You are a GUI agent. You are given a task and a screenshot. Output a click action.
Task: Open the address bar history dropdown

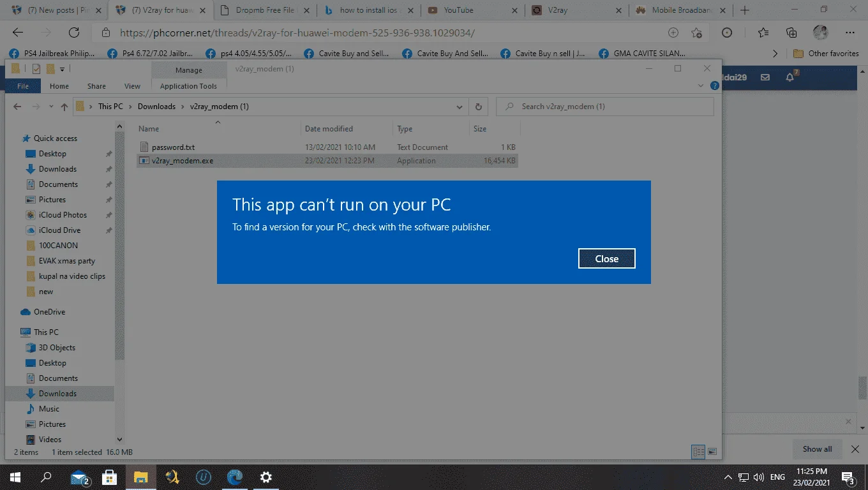[460, 107]
